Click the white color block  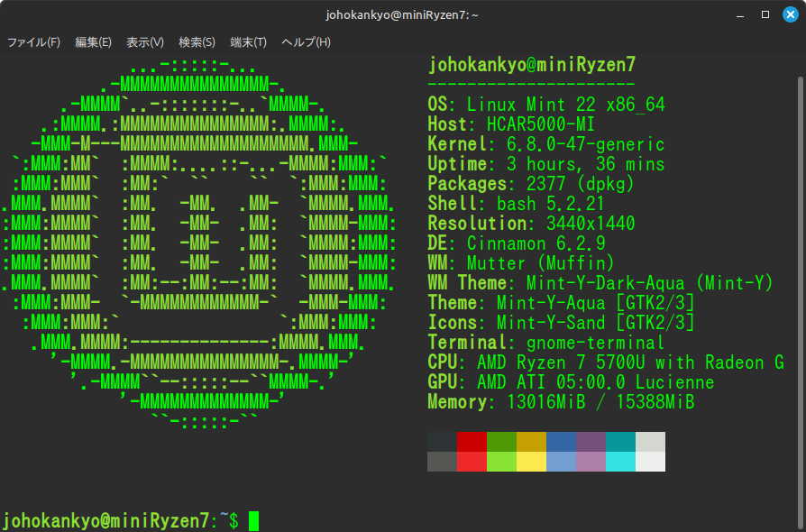(x=650, y=462)
